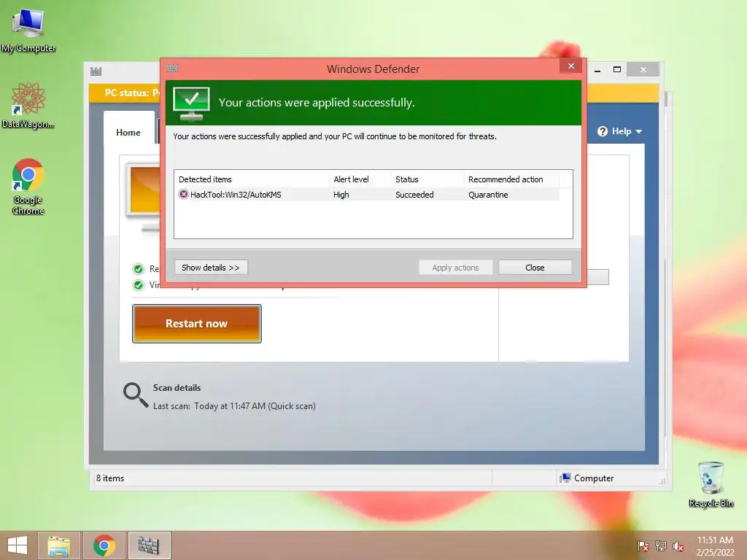Screen dimensions: 747x560
Task: Click the magnifier icon by Scan details
Action: pos(136,395)
